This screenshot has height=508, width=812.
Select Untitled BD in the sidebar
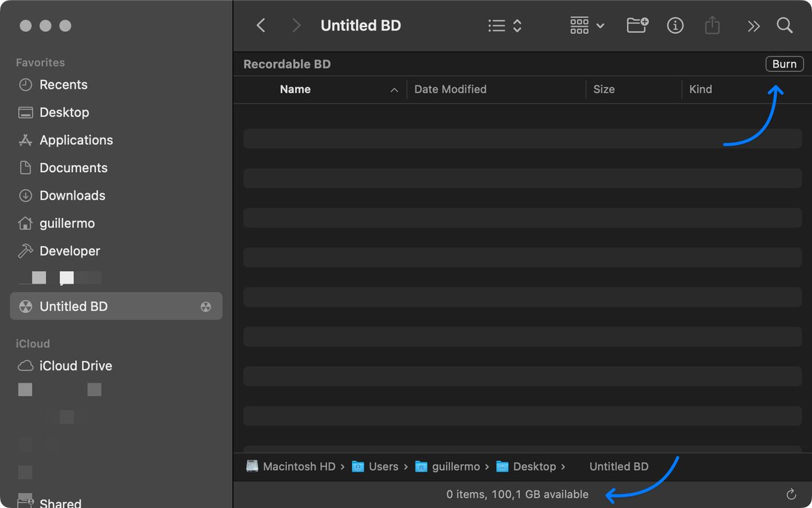tap(116, 306)
